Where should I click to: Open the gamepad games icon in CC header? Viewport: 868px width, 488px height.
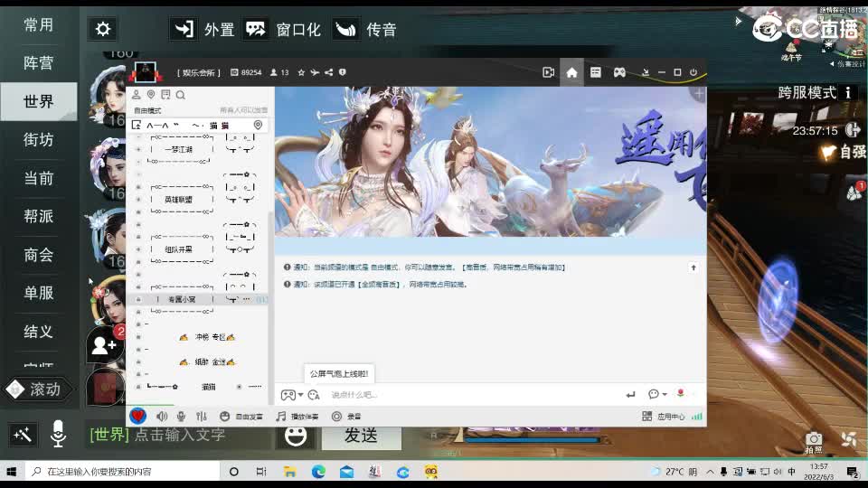click(x=619, y=72)
